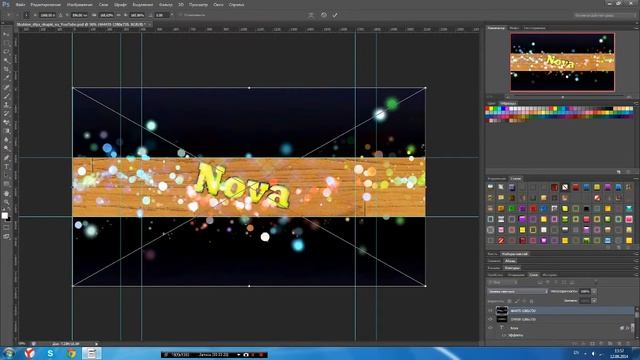Viewport: 640px width, 360px height.
Task: Open the Файл menu
Action: [20, 4]
